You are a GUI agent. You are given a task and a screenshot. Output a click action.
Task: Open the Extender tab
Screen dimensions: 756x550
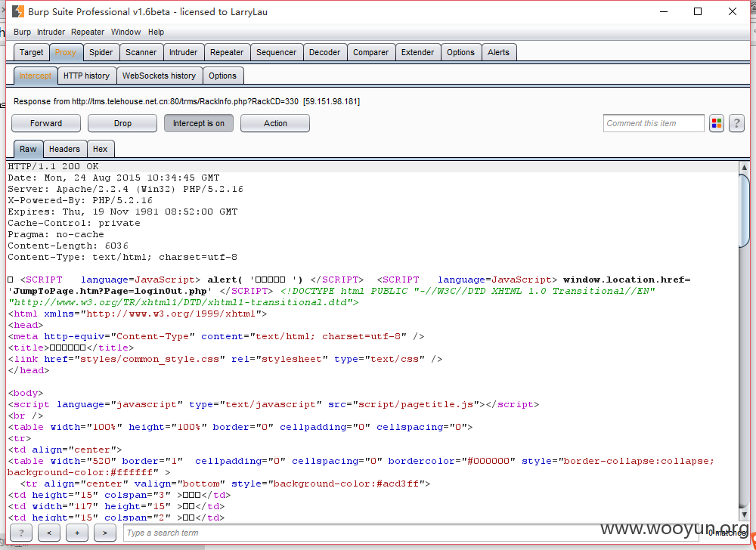[417, 52]
